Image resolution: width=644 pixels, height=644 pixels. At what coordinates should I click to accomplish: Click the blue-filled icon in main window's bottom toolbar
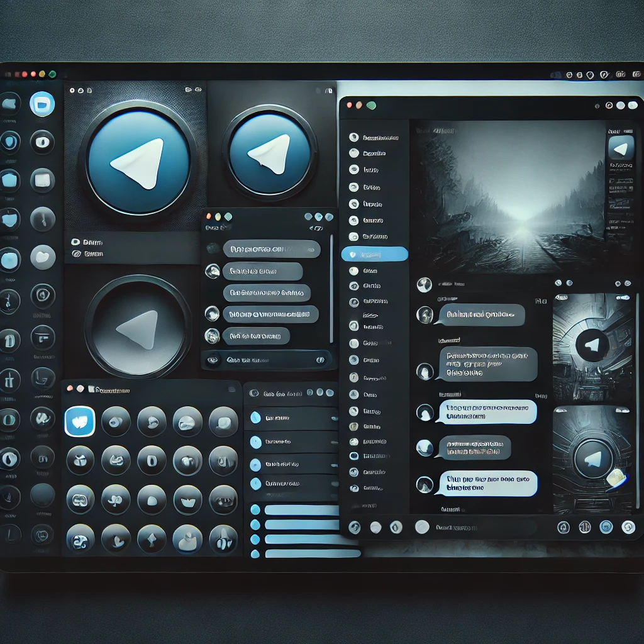(x=606, y=526)
